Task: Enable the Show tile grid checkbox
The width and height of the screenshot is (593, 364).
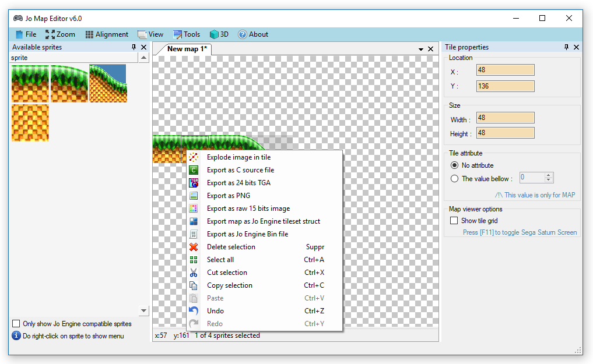Action: pos(454,221)
